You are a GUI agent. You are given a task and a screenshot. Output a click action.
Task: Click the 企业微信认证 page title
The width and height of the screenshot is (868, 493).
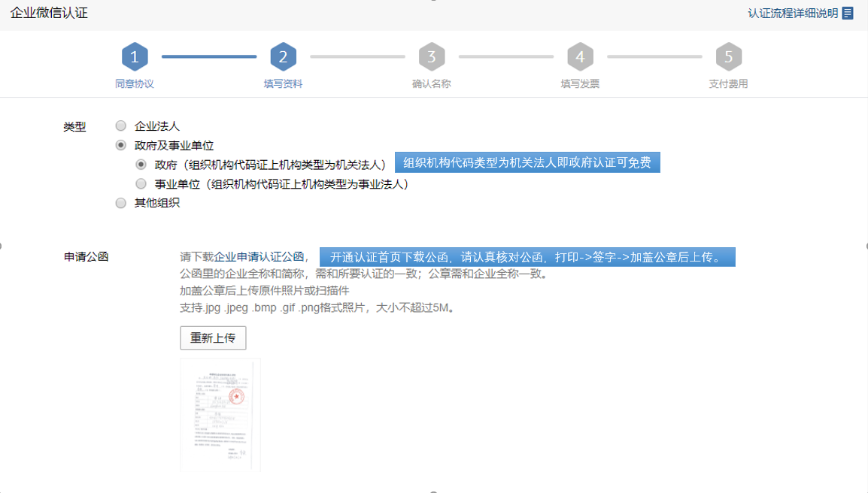(x=49, y=14)
